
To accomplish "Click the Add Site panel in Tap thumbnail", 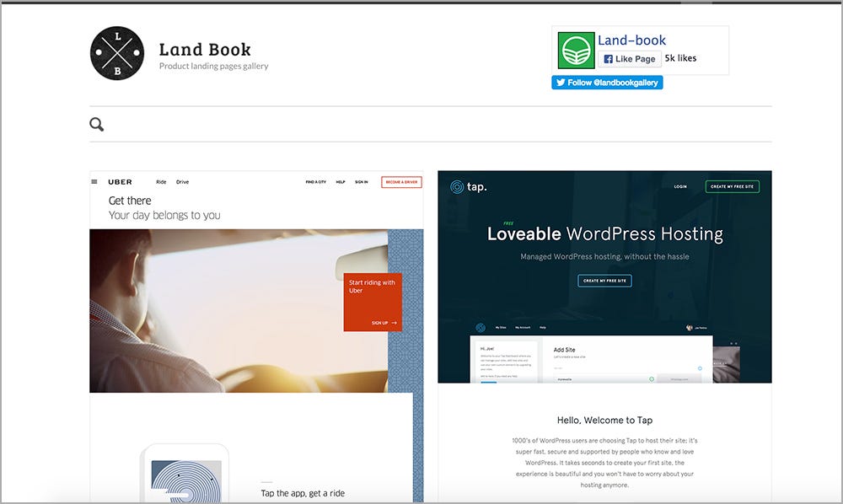I will point(626,359).
